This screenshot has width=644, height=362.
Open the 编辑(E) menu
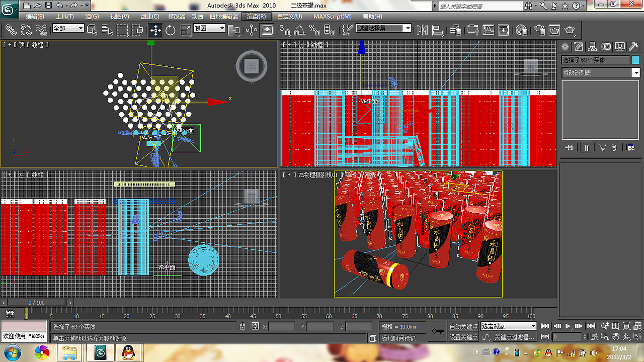pyautogui.click(x=35, y=16)
